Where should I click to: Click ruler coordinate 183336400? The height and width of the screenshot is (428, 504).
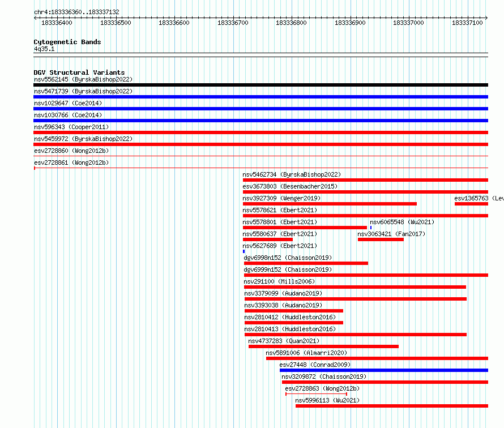click(x=57, y=23)
